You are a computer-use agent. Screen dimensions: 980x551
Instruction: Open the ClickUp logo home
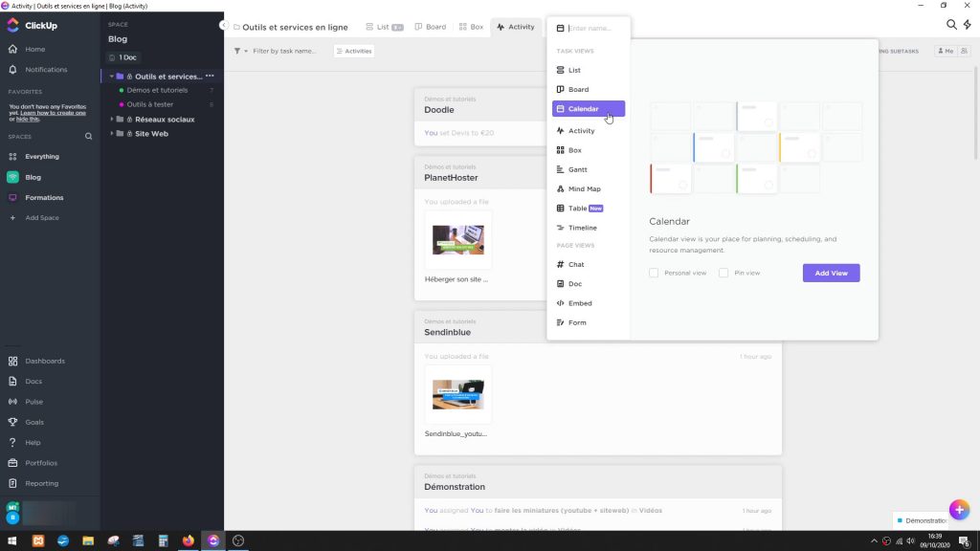coord(33,26)
